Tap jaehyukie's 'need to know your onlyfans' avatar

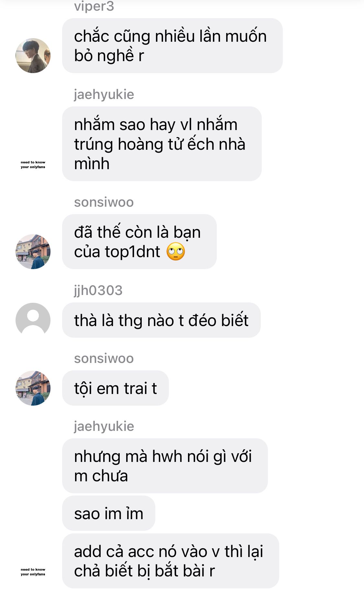coord(33,165)
